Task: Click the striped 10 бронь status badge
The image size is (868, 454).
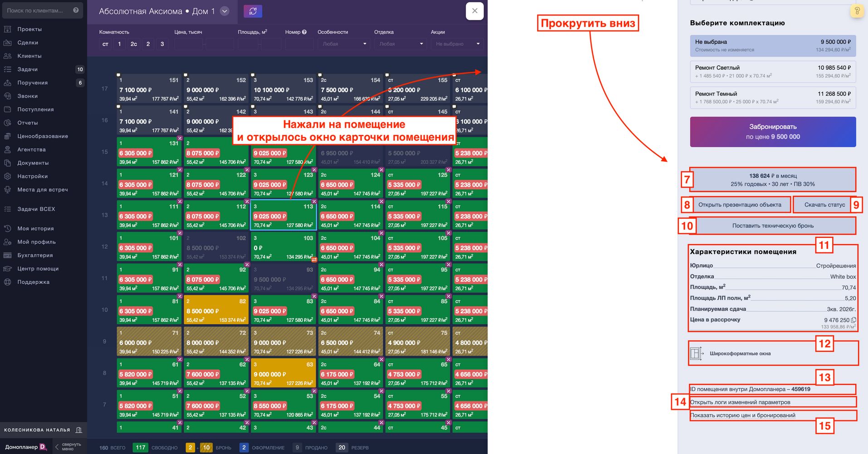Action: pyautogui.click(x=206, y=448)
